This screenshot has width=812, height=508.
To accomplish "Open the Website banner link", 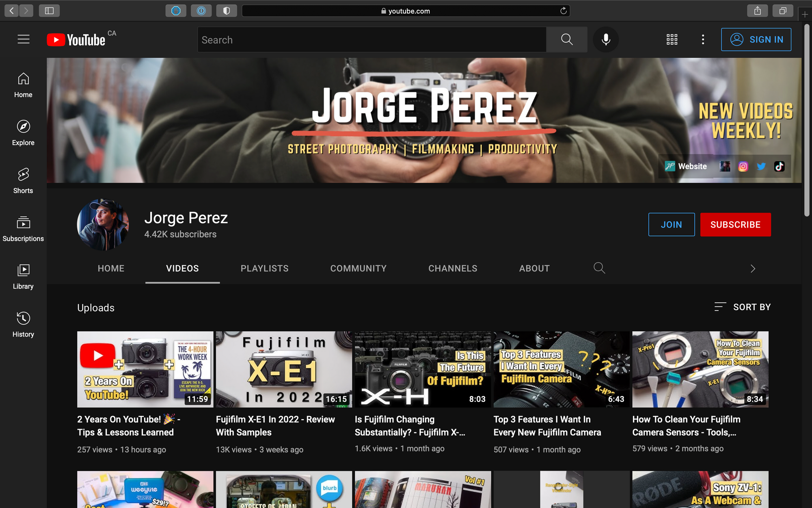I will [x=686, y=166].
